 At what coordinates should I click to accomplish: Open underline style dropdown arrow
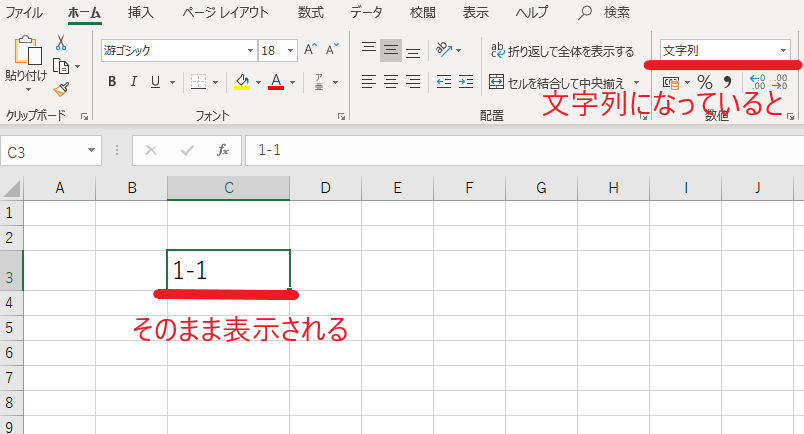tap(172, 82)
